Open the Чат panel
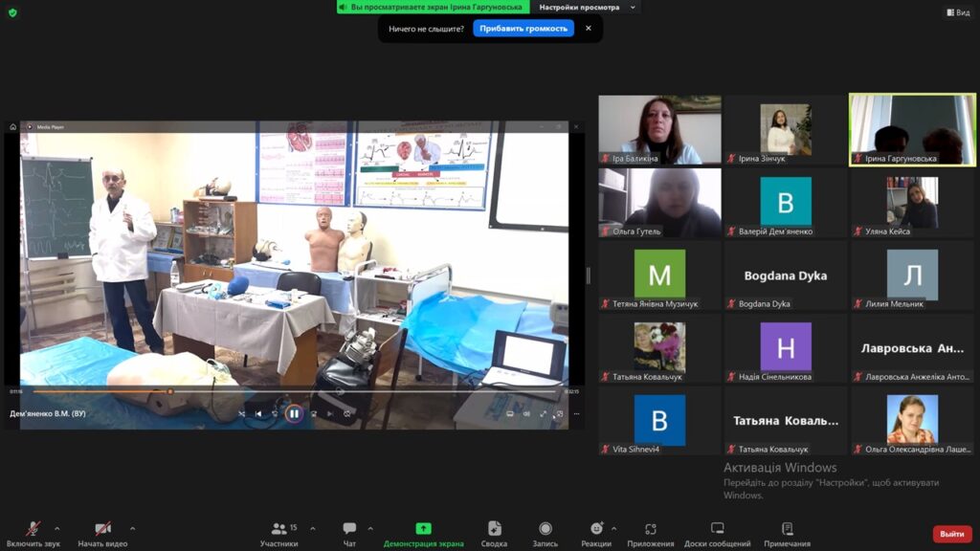980x551 pixels. pyautogui.click(x=349, y=531)
